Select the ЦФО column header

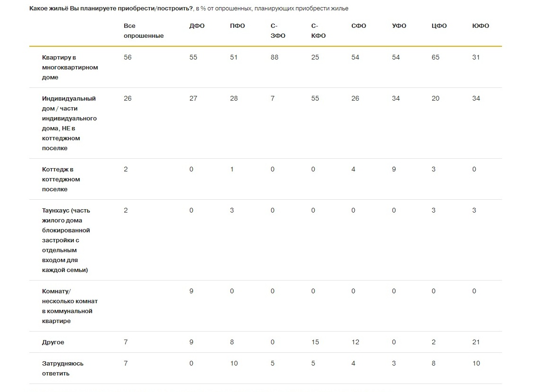439,26
